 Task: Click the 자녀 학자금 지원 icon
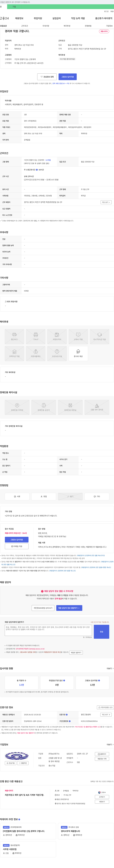point(100,337)
